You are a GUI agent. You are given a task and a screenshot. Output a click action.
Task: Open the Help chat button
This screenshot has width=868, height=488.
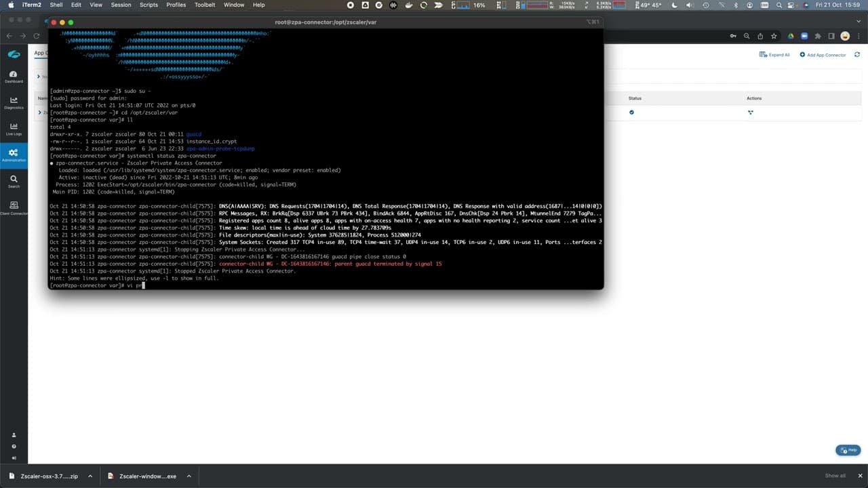(848, 450)
